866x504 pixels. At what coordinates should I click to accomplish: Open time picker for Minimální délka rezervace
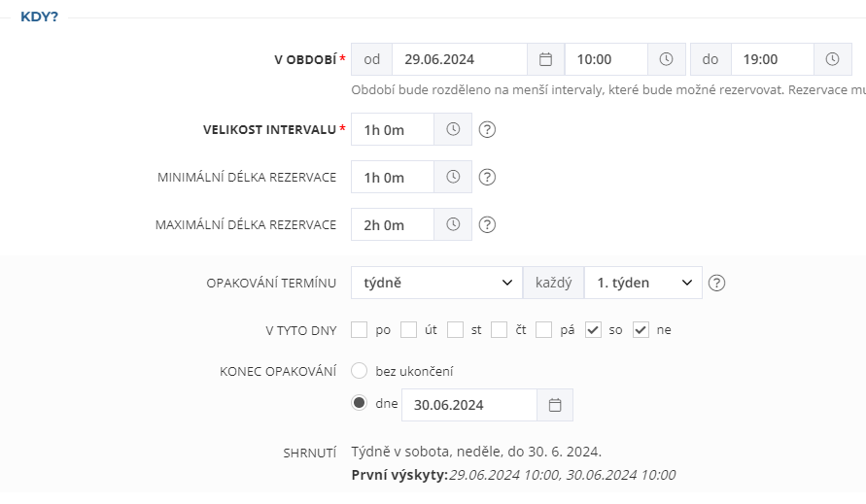click(453, 177)
